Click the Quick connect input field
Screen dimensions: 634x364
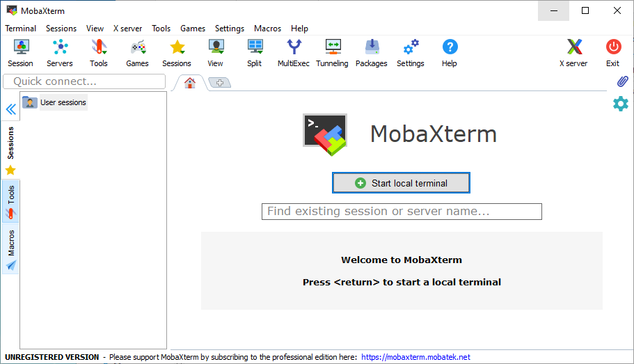point(84,81)
